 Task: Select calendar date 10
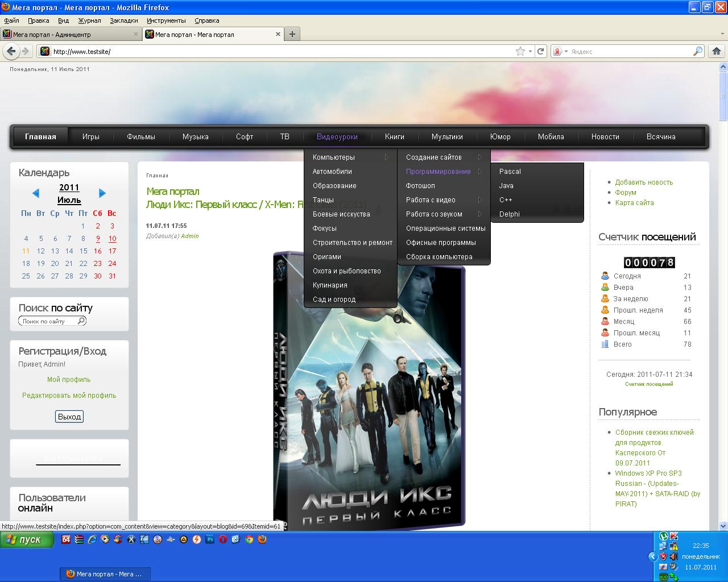[x=112, y=239]
